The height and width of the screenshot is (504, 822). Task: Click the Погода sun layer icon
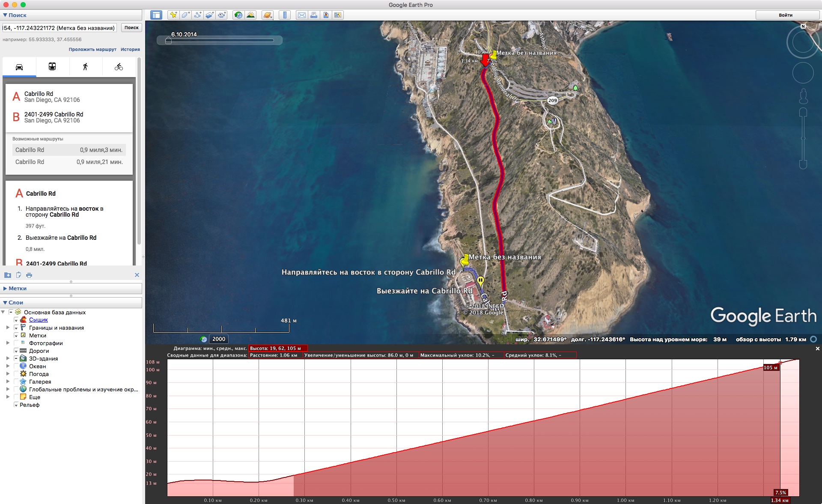pyautogui.click(x=23, y=374)
